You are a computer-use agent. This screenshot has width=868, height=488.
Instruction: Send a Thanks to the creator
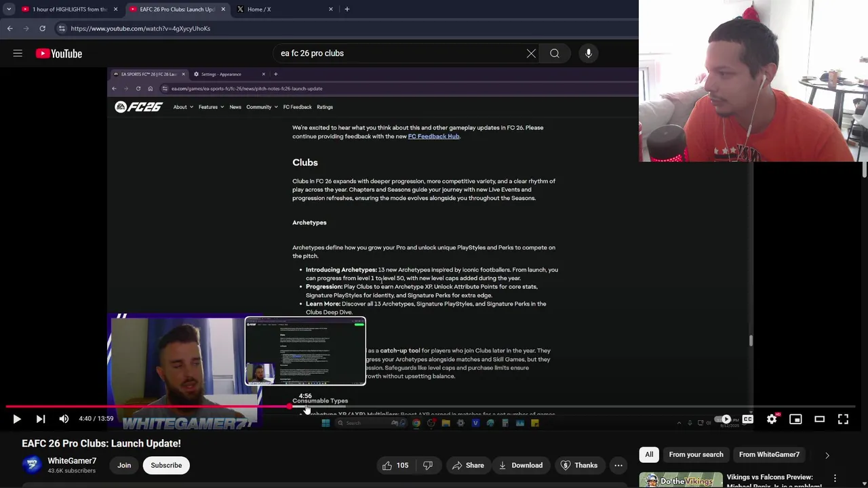[579, 466]
